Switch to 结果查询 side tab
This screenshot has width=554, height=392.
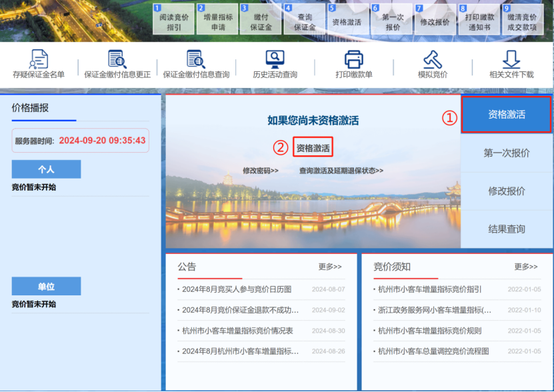click(x=507, y=229)
